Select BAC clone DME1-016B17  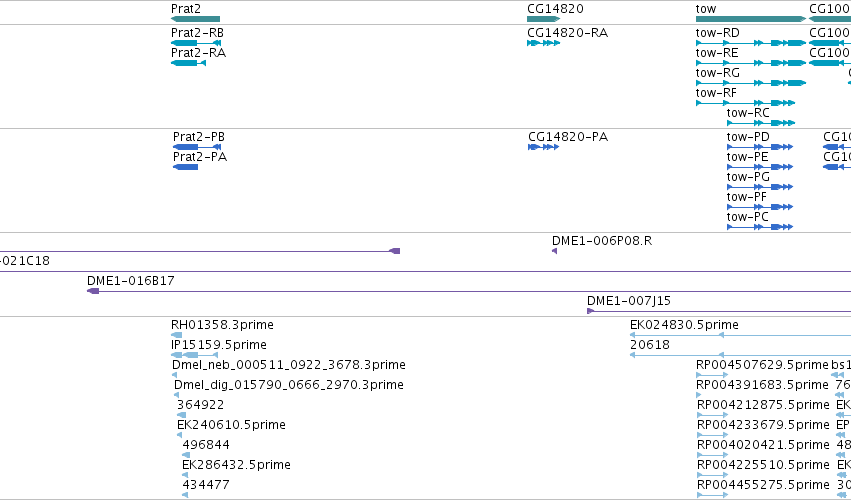tap(469, 291)
